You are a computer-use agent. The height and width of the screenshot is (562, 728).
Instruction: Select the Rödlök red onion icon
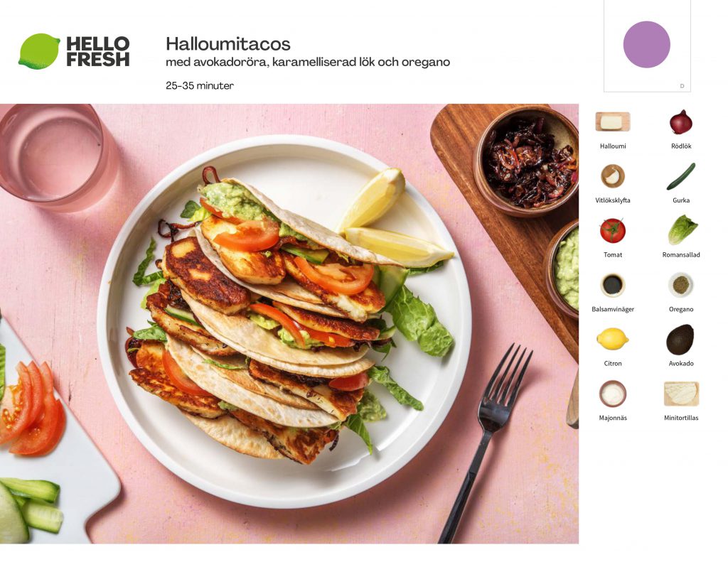(680, 122)
